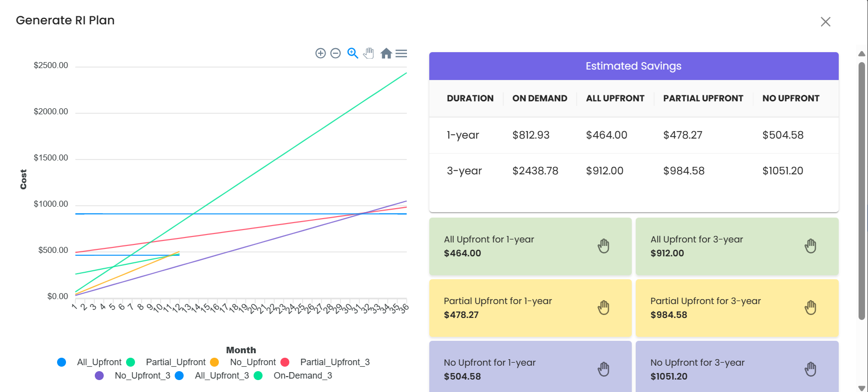The width and height of the screenshot is (868, 392).
Task: Click the $1051.20 table cell
Action: (x=783, y=171)
